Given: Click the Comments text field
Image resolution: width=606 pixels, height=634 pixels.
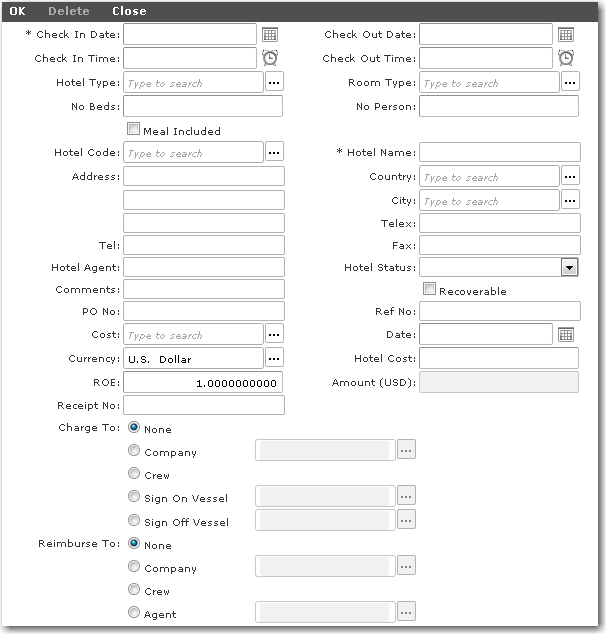Looking at the screenshot, I should 204,289.
